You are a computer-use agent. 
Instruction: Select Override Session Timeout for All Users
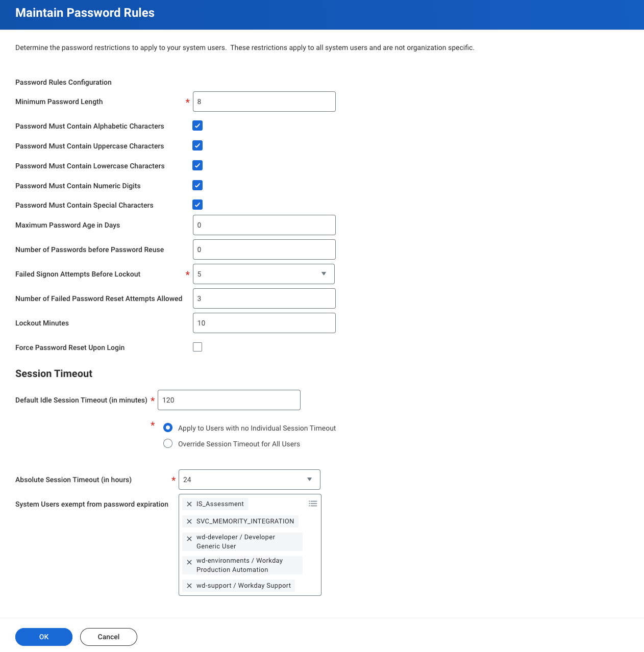click(168, 443)
